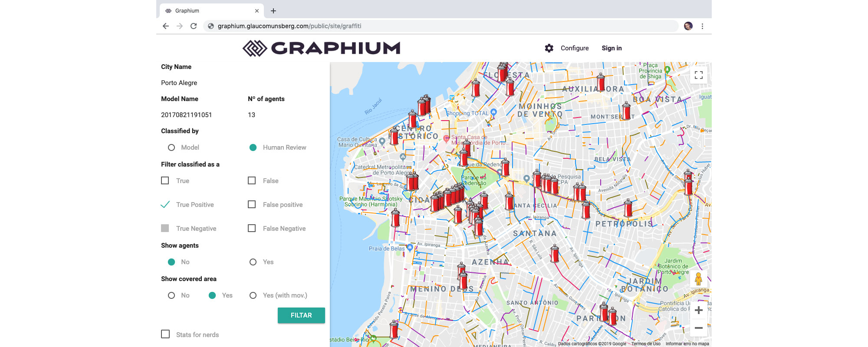Click Informar erro no mapa link
This screenshot has width=868, height=347.
687,344
